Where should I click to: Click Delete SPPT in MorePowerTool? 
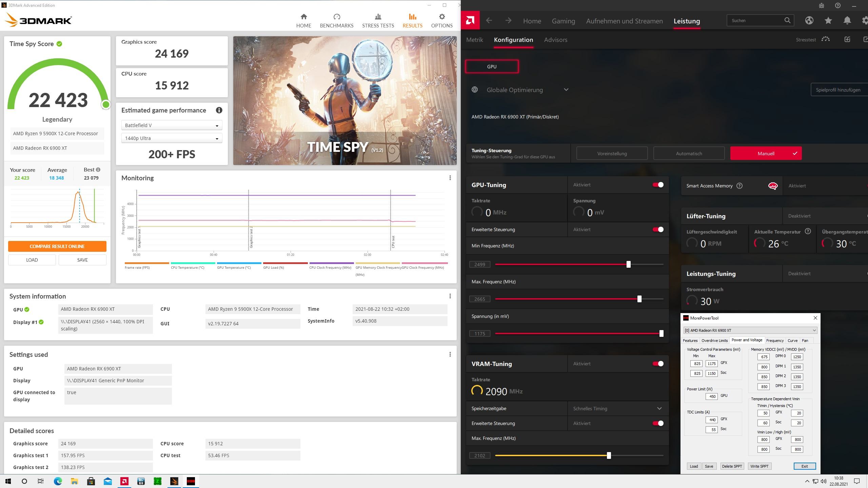pyautogui.click(x=732, y=466)
